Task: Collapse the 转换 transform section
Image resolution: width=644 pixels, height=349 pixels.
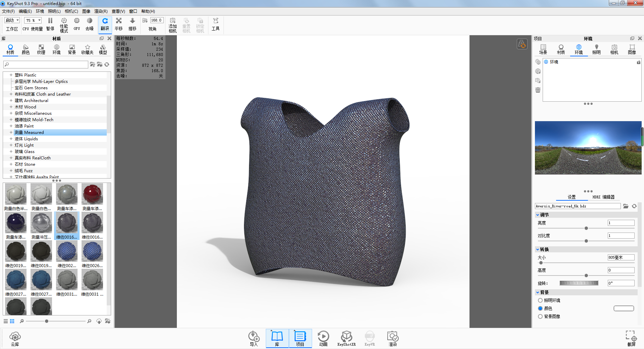Action: click(x=538, y=249)
